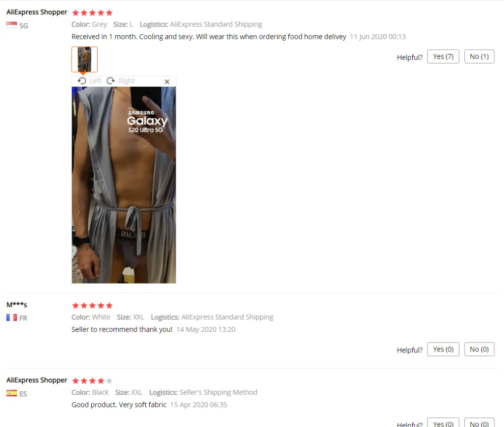Click Yes (0) on the ES review

443,423
